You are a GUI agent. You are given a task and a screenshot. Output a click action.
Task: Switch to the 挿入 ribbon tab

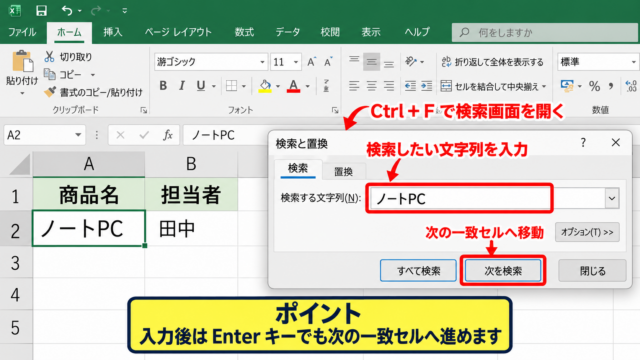pyautogui.click(x=113, y=32)
